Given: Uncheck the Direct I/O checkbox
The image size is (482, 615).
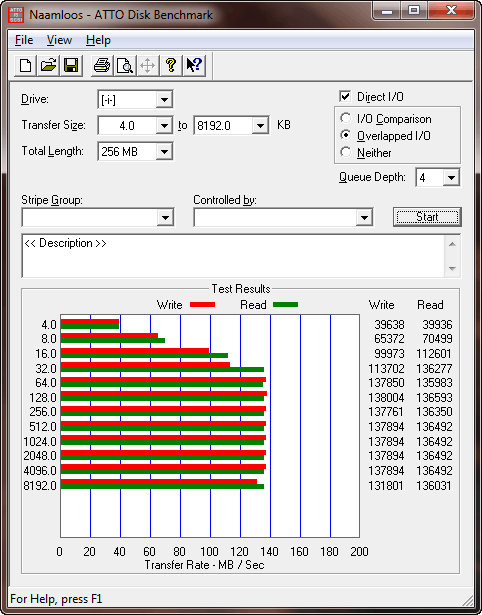Looking at the screenshot, I should click(345, 96).
